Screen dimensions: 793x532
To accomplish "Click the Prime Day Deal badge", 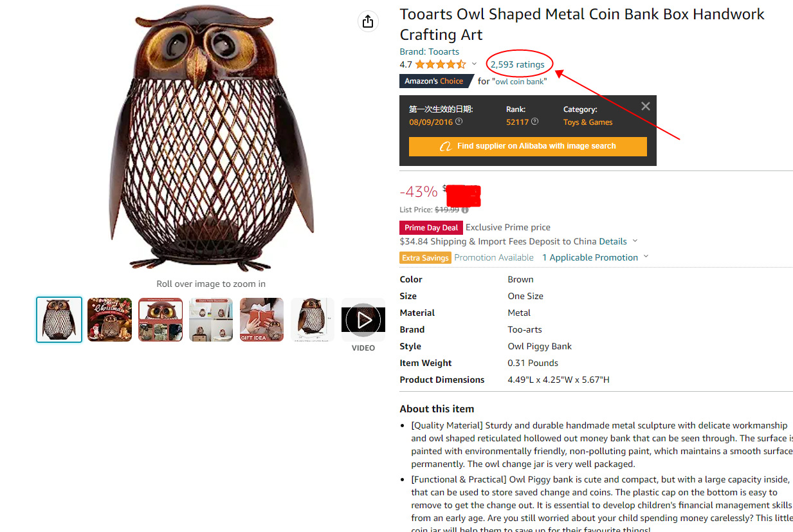I will tap(431, 227).
